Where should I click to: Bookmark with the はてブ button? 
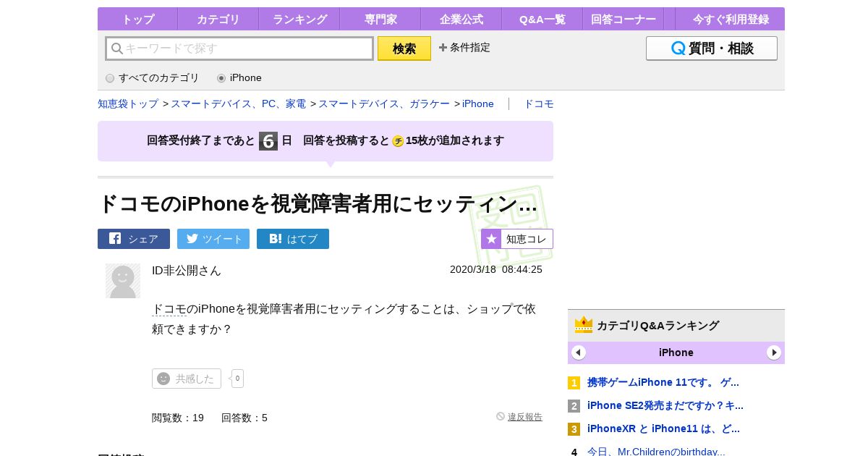(x=293, y=239)
